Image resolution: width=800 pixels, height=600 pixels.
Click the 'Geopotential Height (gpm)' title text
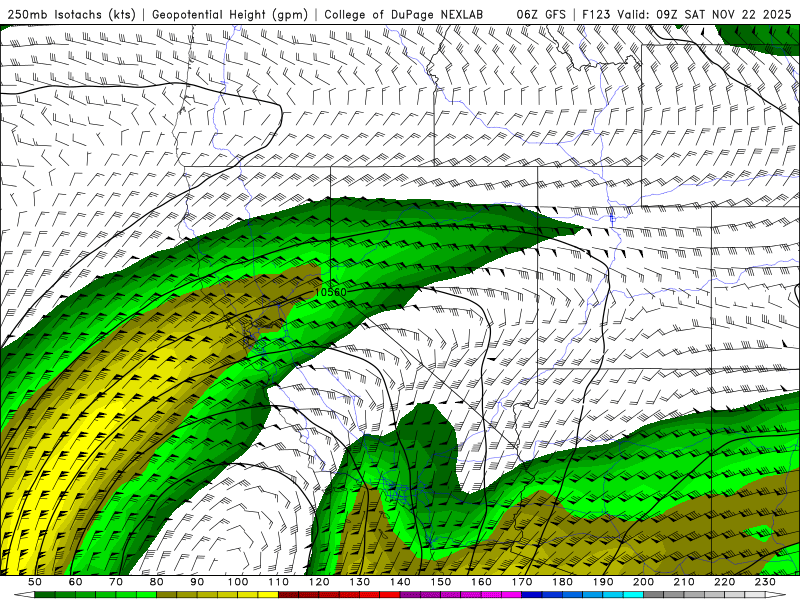[x=230, y=15]
